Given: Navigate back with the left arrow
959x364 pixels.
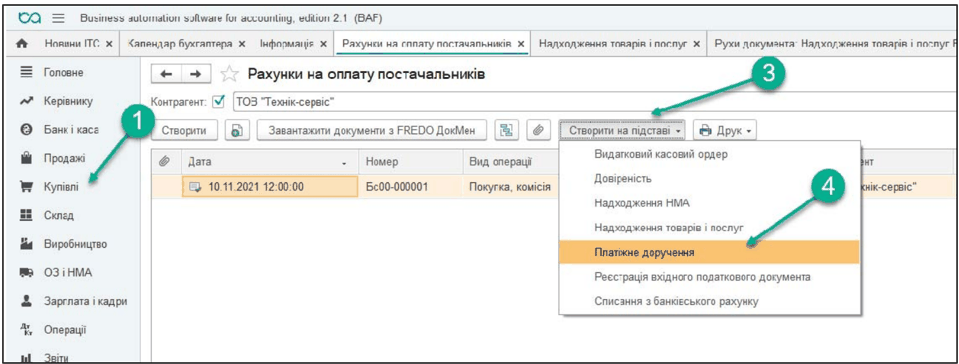Looking at the screenshot, I should pos(165,74).
